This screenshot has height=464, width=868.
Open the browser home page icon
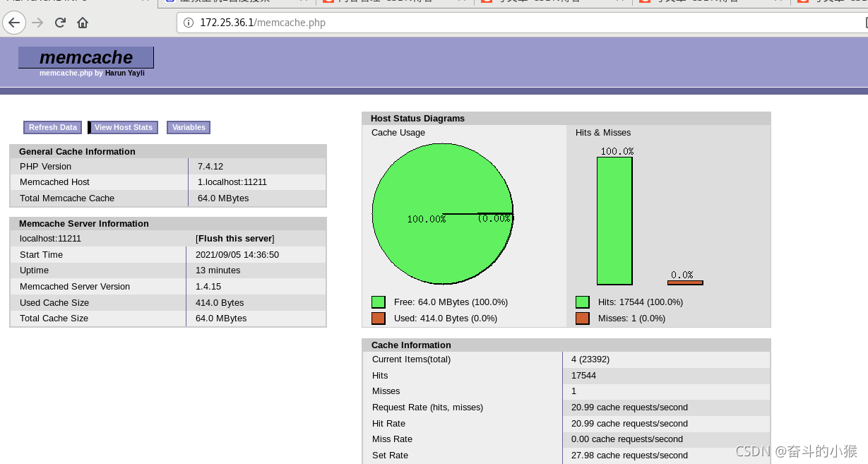click(83, 23)
